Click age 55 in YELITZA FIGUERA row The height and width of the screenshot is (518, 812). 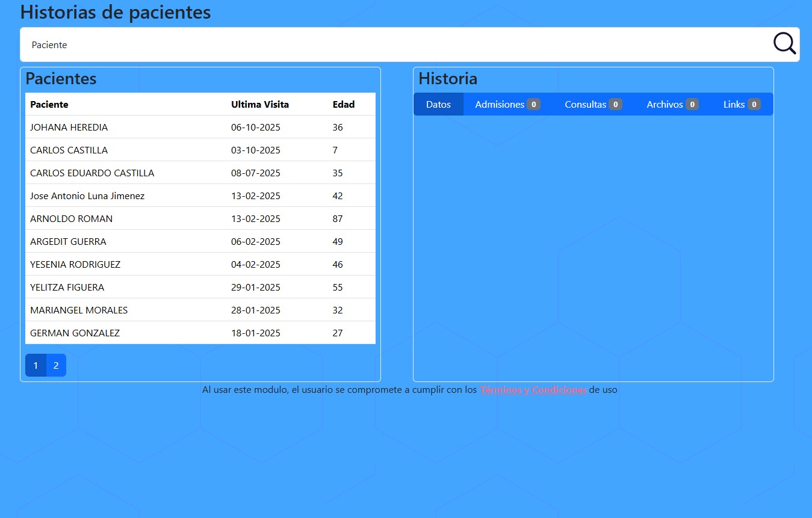coord(338,288)
